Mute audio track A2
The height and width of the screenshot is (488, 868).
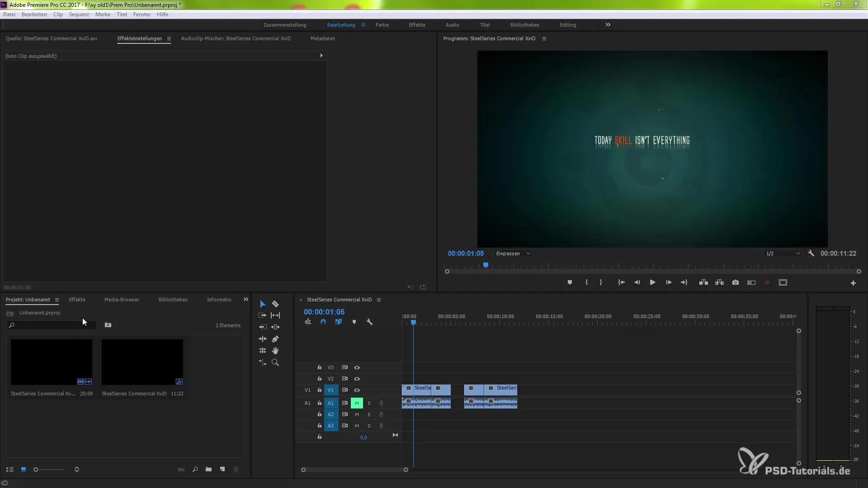357,414
